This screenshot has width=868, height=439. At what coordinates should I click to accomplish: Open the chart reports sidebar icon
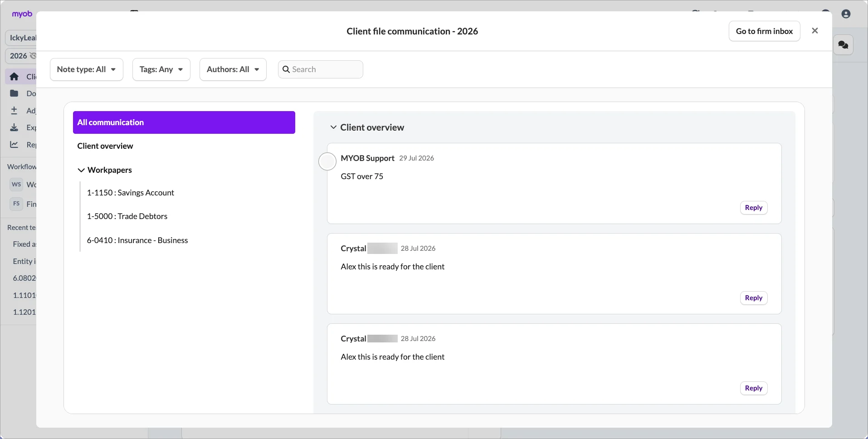[14, 145]
